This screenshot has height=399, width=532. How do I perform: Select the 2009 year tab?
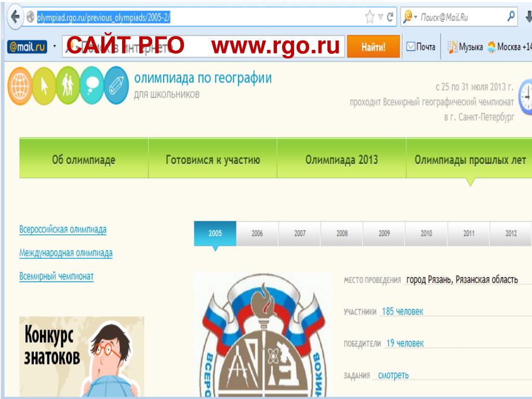coord(384,233)
